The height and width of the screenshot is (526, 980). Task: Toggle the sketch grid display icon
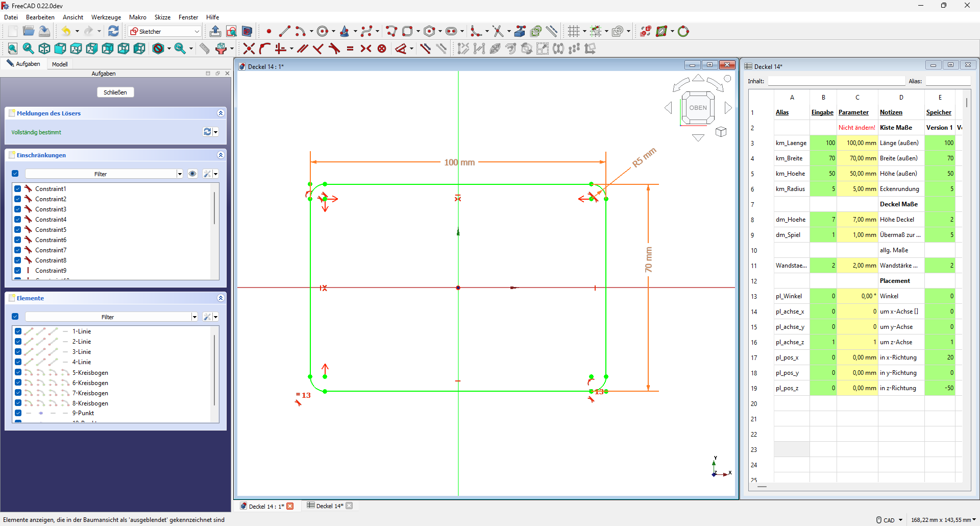[x=574, y=31]
